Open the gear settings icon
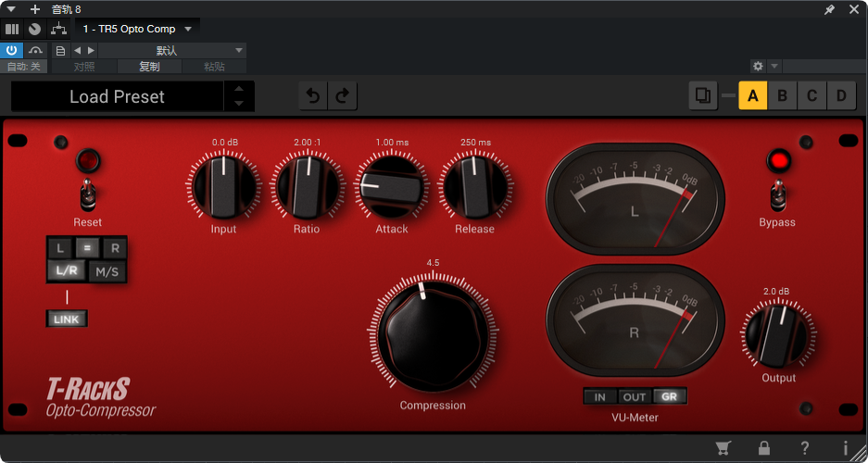The height and width of the screenshot is (463, 868). point(758,67)
